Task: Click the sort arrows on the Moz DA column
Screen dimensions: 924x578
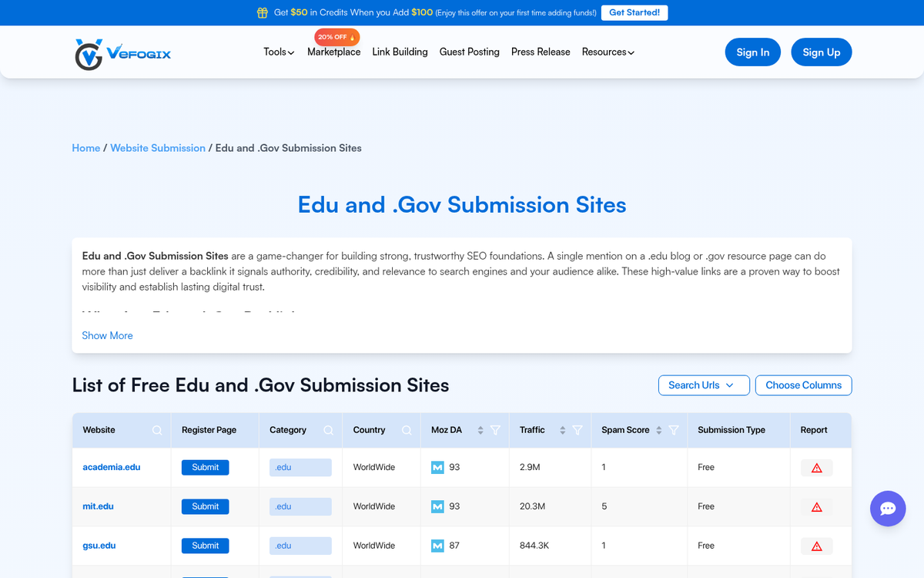Action: pyautogui.click(x=480, y=430)
